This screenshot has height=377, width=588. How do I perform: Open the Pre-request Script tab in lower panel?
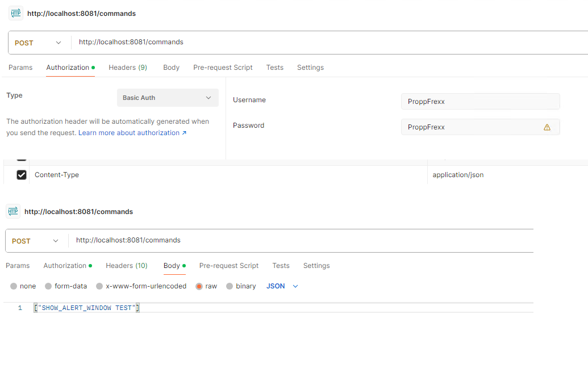(x=228, y=266)
